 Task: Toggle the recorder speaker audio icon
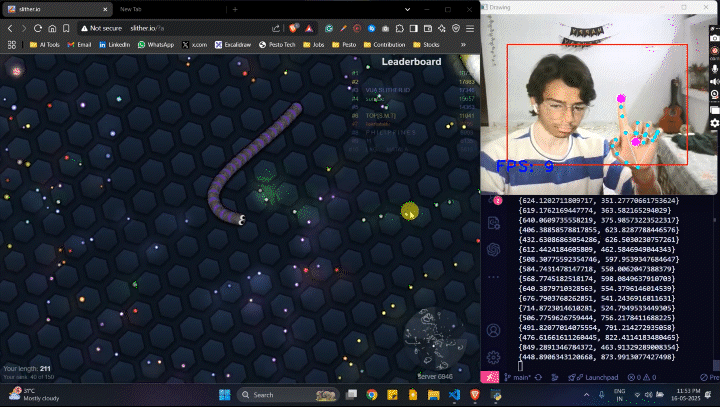(714, 82)
